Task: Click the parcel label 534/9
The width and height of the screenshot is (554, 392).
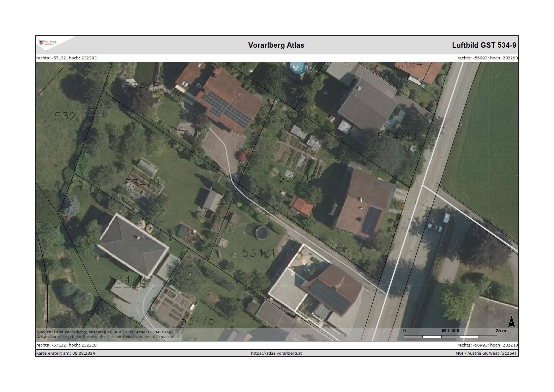Action: coord(142,183)
